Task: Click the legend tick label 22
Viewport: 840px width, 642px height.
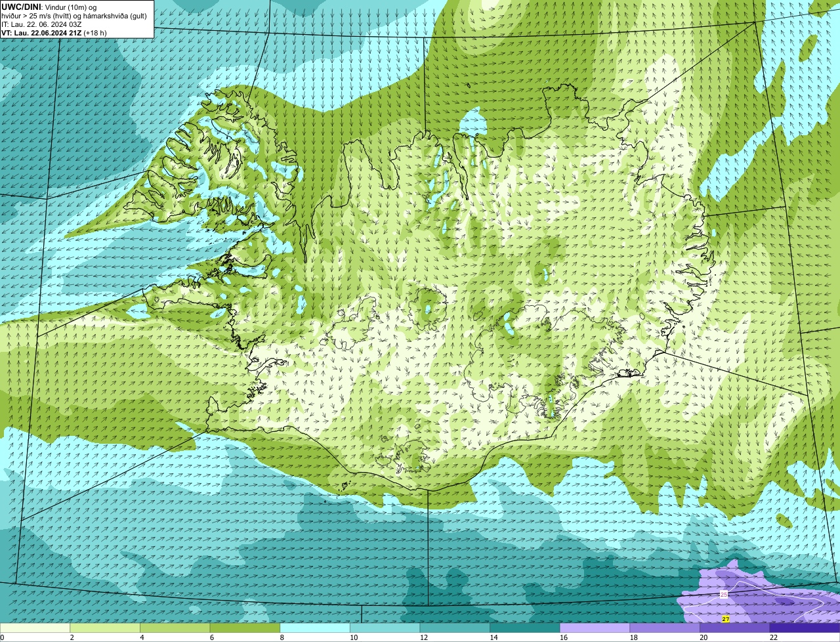Action: tap(774, 637)
